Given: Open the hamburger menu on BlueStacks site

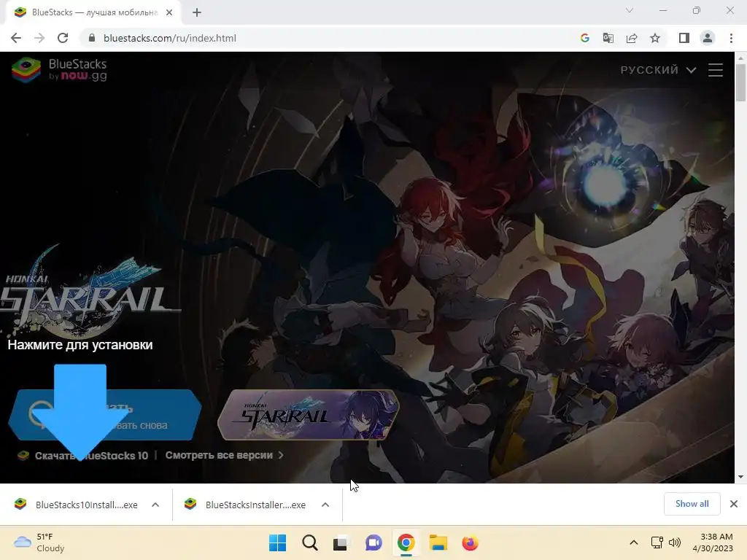Looking at the screenshot, I should [715, 70].
